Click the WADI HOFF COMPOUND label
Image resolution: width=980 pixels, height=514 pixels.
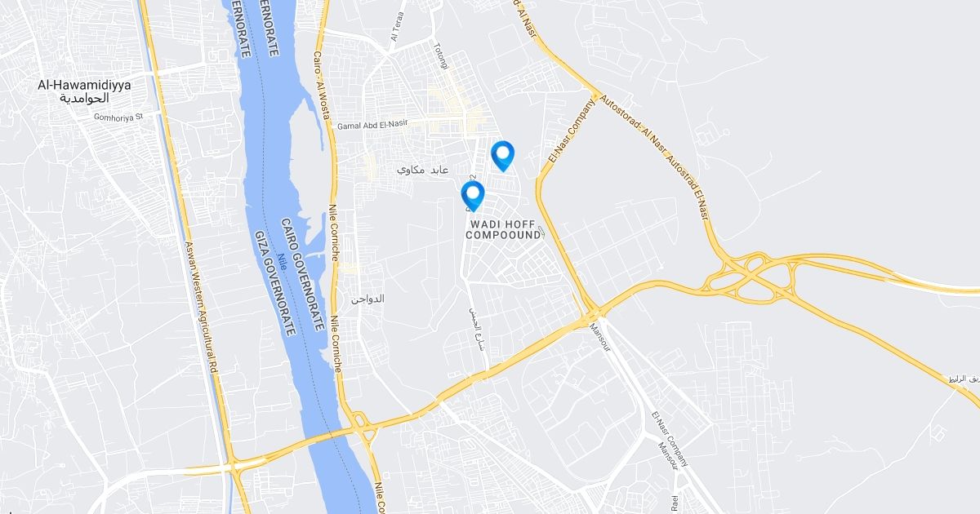point(503,228)
